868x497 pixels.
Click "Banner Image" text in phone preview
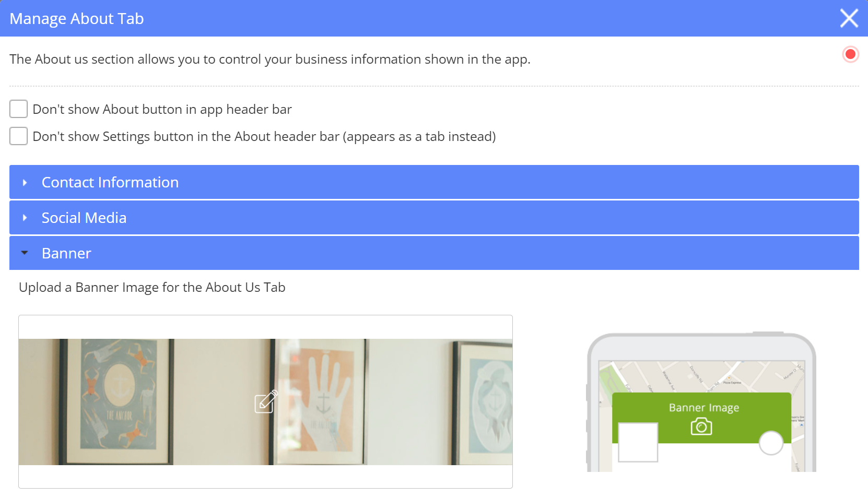pyautogui.click(x=703, y=408)
